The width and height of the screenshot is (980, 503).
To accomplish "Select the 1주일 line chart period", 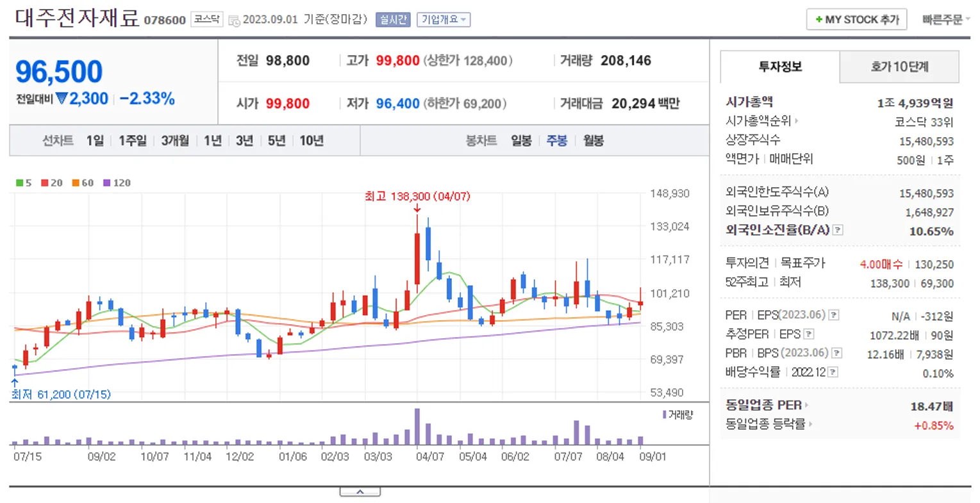I will [133, 141].
